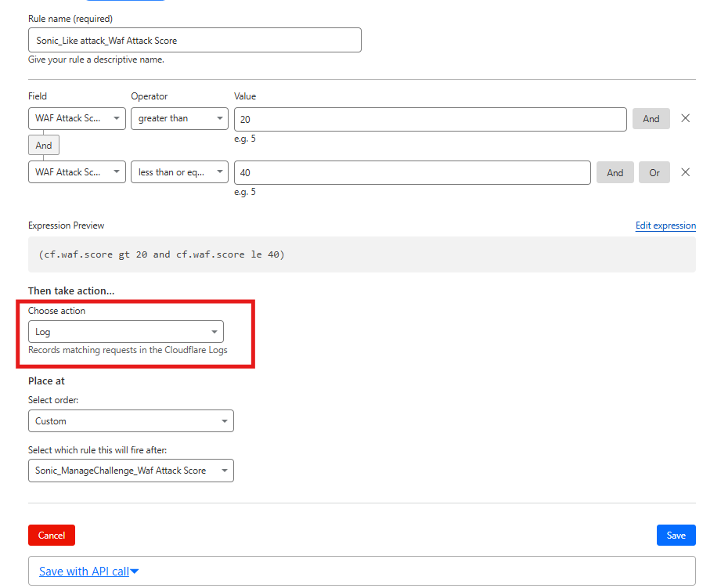The width and height of the screenshot is (721, 588).
Task: Open the first row Field dropdown
Action: (77, 118)
